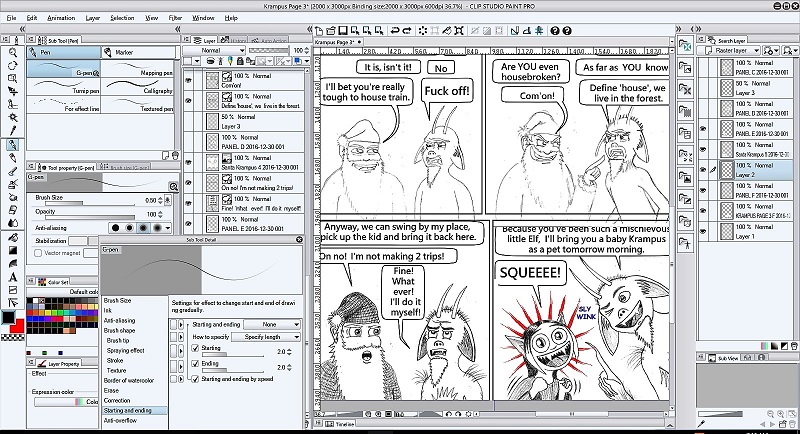Image resolution: width=800 pixels, height=434 pixels.
Task: Close the Sub Tool Detail palette
Action: coord(299,239)
